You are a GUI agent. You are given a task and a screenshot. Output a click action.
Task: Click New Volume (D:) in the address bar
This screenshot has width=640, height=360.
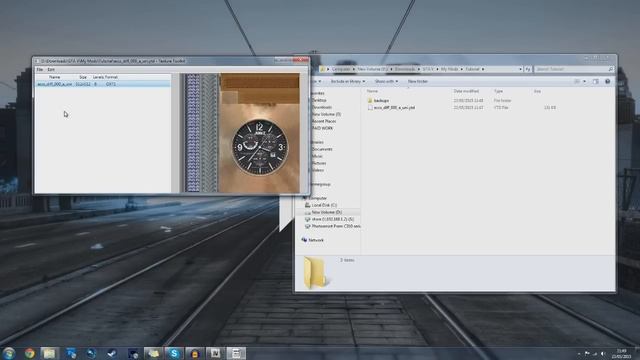[372, 69]
